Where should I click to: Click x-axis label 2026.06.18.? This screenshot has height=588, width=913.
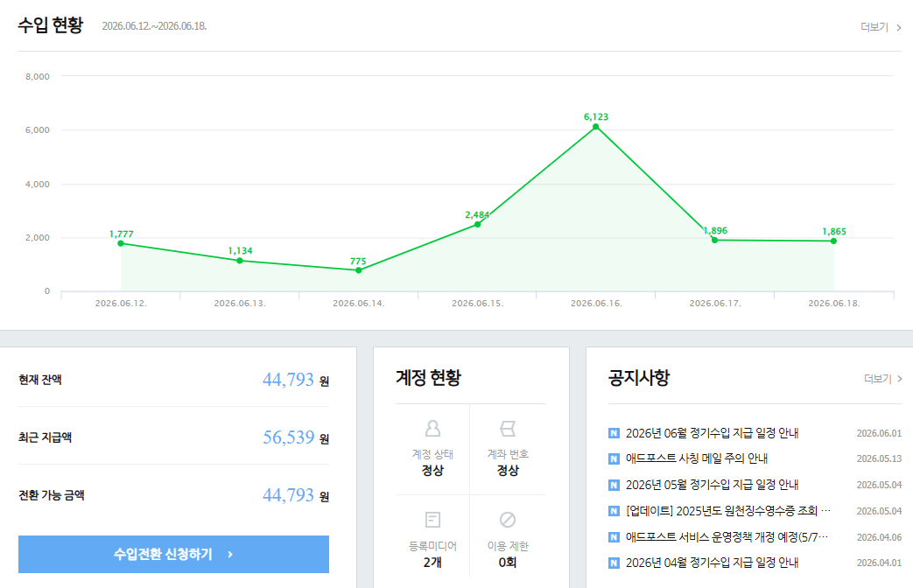coord(834,304)
